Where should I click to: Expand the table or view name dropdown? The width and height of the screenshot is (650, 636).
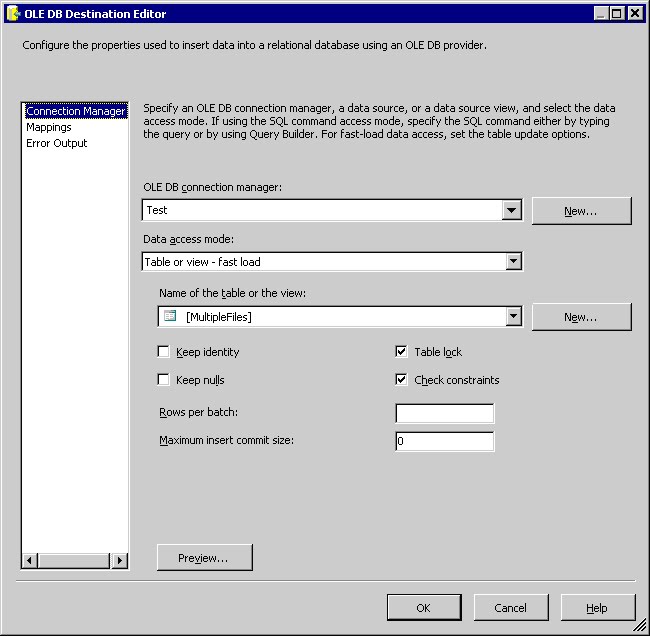point(513,317)
